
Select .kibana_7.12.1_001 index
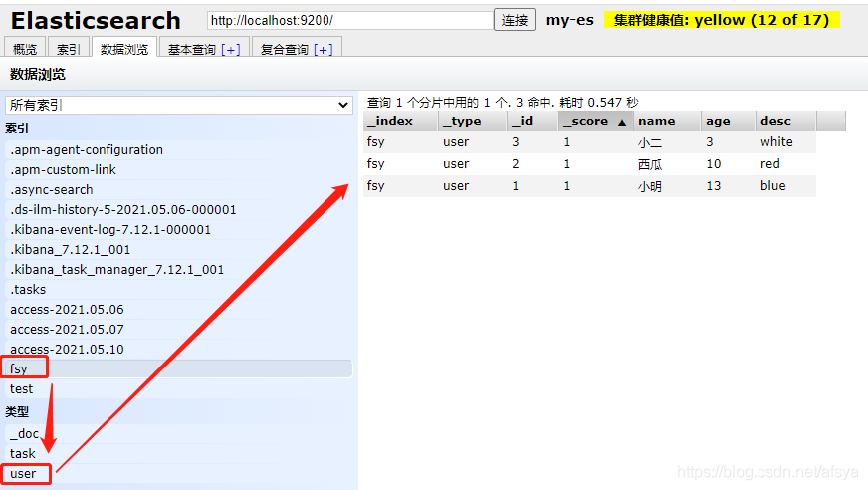[179, 250]
